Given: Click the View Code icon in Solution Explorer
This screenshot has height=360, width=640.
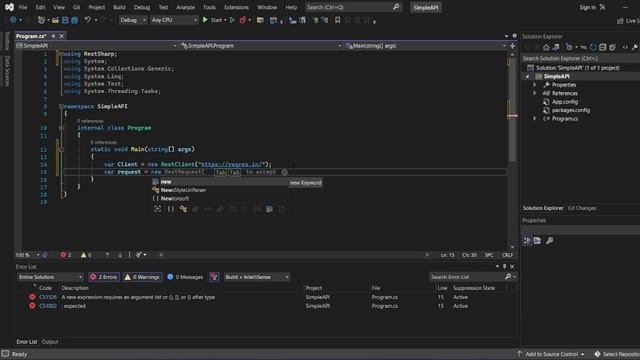Looking at the screenshot, I should 625,47.
